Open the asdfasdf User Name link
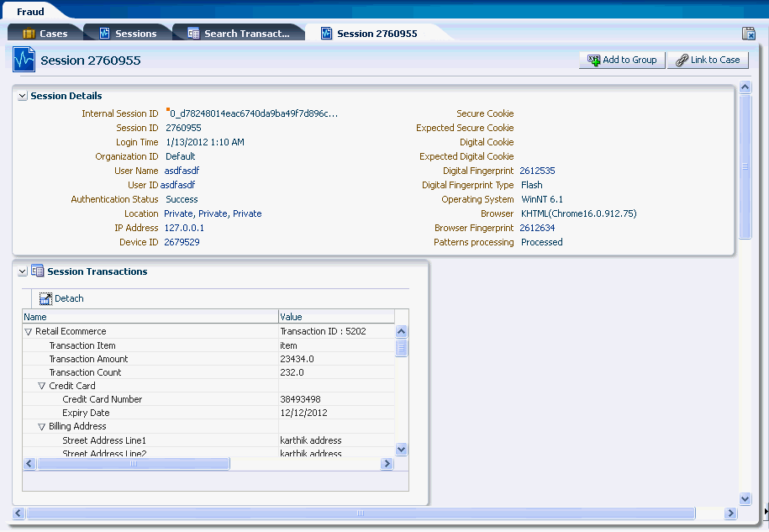 coord(182,171)
